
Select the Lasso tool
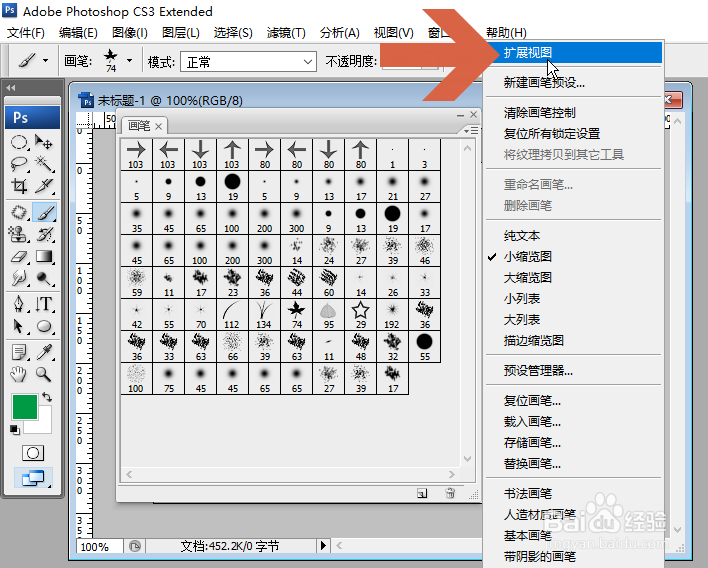[19, 164]
